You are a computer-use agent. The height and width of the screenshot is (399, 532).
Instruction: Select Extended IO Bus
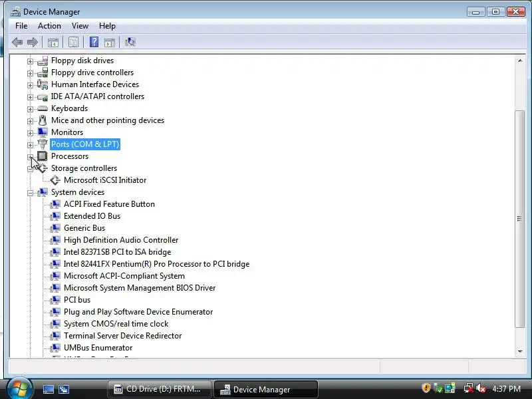92,216
